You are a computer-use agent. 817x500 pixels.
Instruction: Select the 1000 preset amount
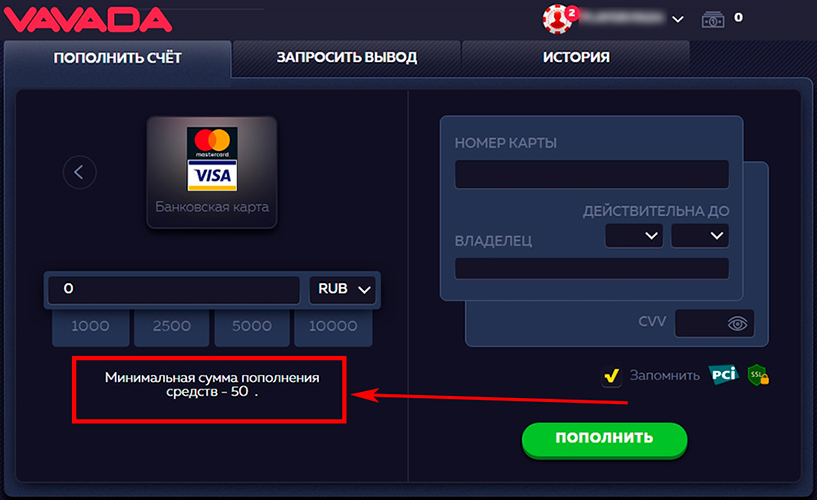(x=91, y=328)
